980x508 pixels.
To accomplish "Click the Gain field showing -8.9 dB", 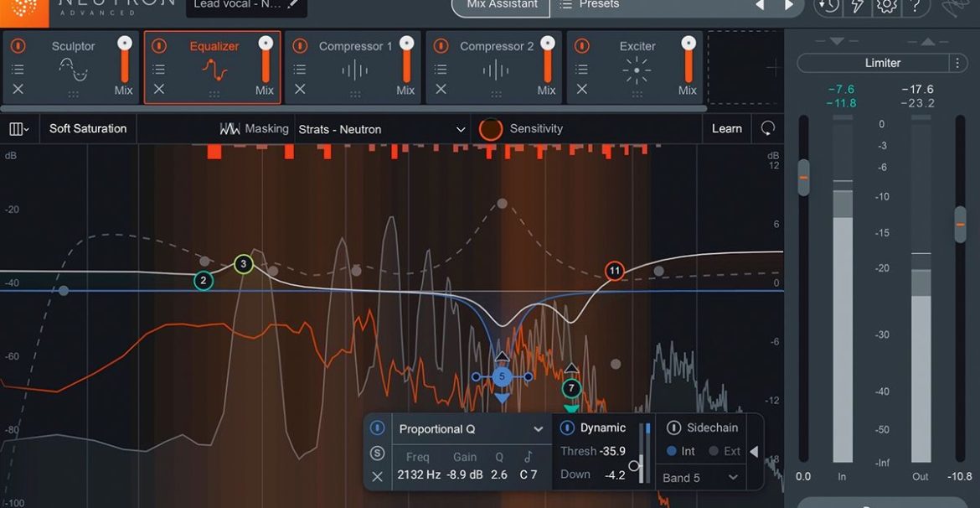I will coord(464,474).
